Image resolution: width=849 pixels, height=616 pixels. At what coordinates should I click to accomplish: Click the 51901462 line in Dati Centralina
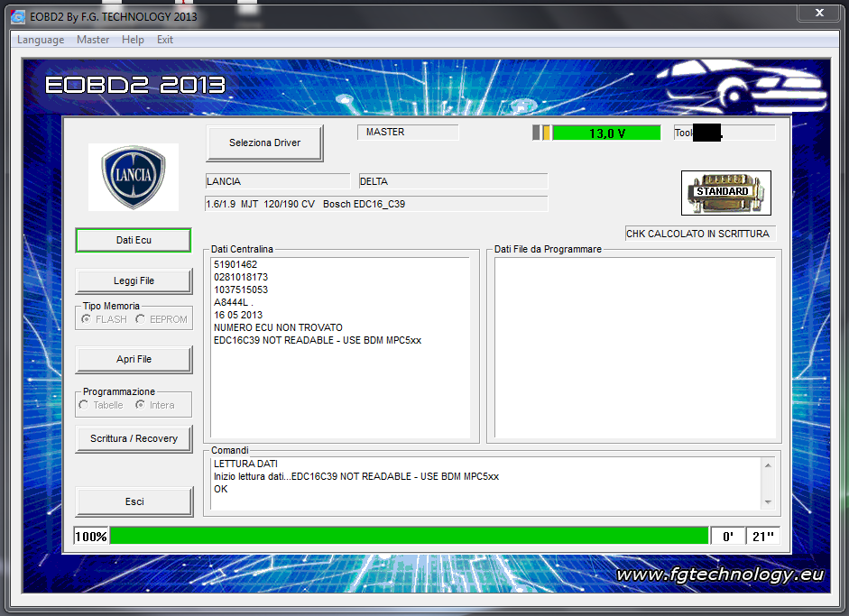tap(235, 264)
